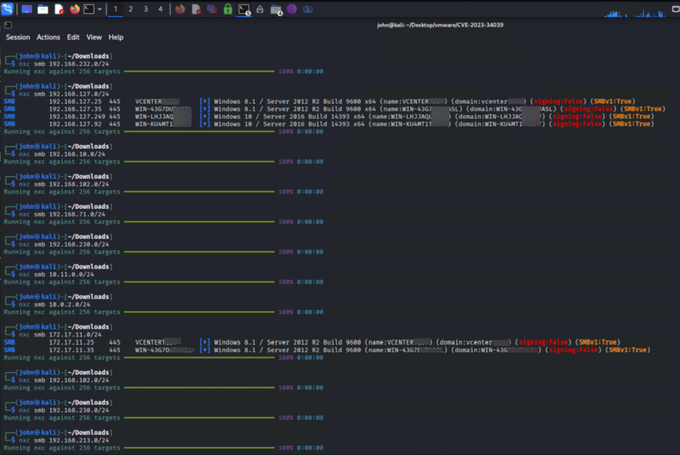Click the IP address 192.168.127.92

tap(75, 124)
